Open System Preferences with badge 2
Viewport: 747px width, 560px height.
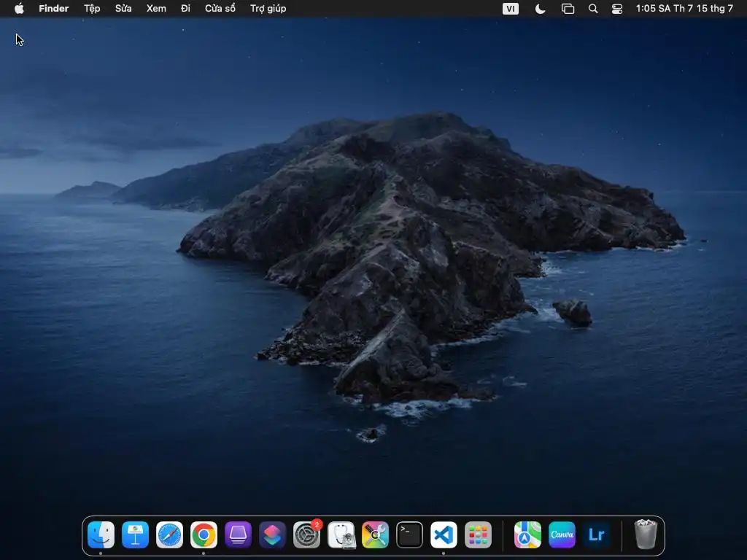(307, 534)
